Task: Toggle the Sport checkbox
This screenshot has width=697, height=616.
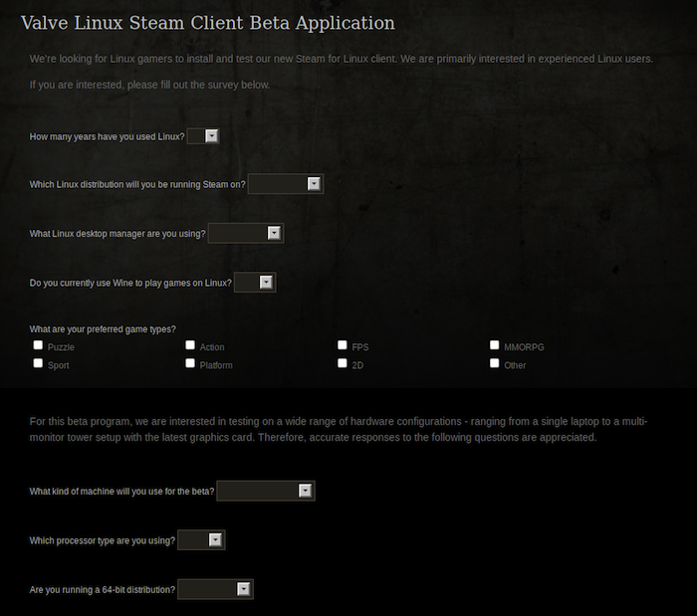Action: click(39, 363)
